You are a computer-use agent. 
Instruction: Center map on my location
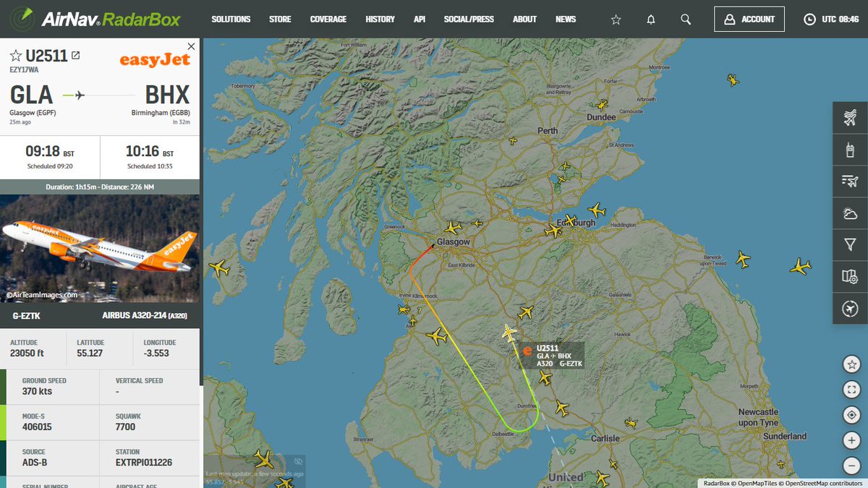[851, 415]
